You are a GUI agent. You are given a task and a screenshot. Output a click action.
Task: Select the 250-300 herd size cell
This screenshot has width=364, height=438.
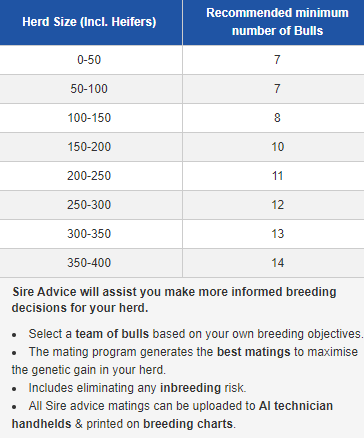click(91, 205)
